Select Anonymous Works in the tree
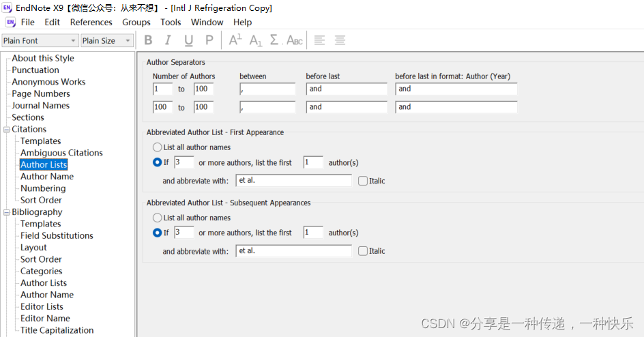 (x=48, y=82)
